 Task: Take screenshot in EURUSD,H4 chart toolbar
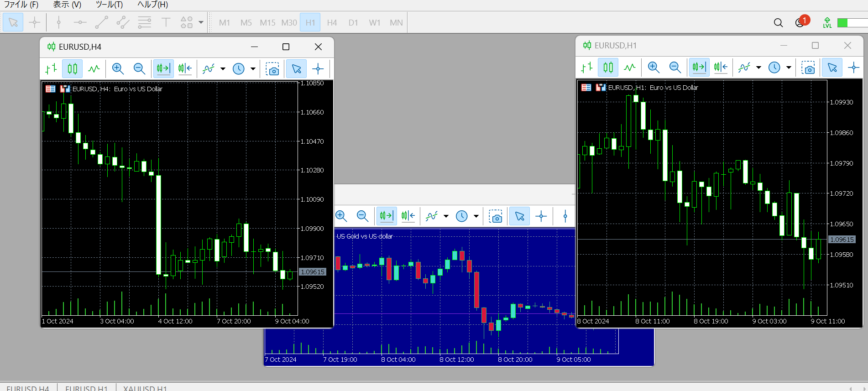[272, 69]
